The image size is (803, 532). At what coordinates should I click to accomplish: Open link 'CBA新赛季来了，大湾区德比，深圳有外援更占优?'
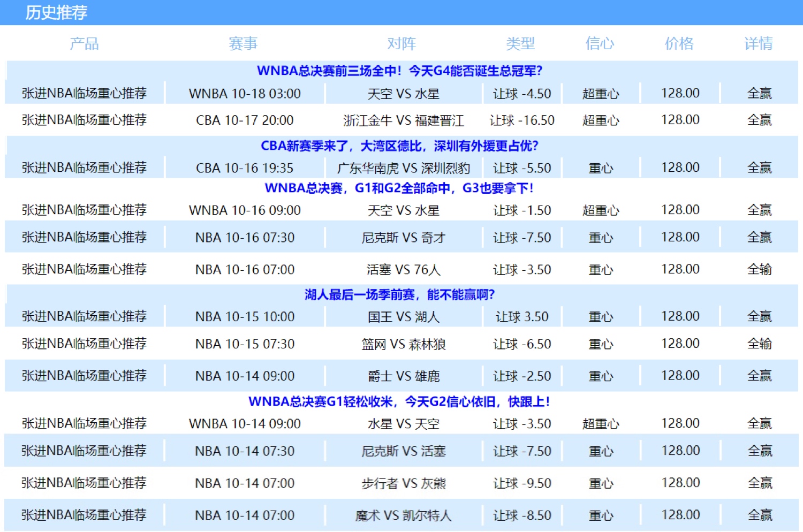click(x=399, y=146)
